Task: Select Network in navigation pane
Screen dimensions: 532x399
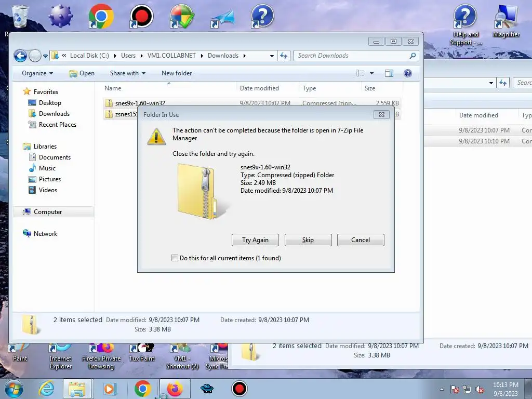Action: pos(46,233)
